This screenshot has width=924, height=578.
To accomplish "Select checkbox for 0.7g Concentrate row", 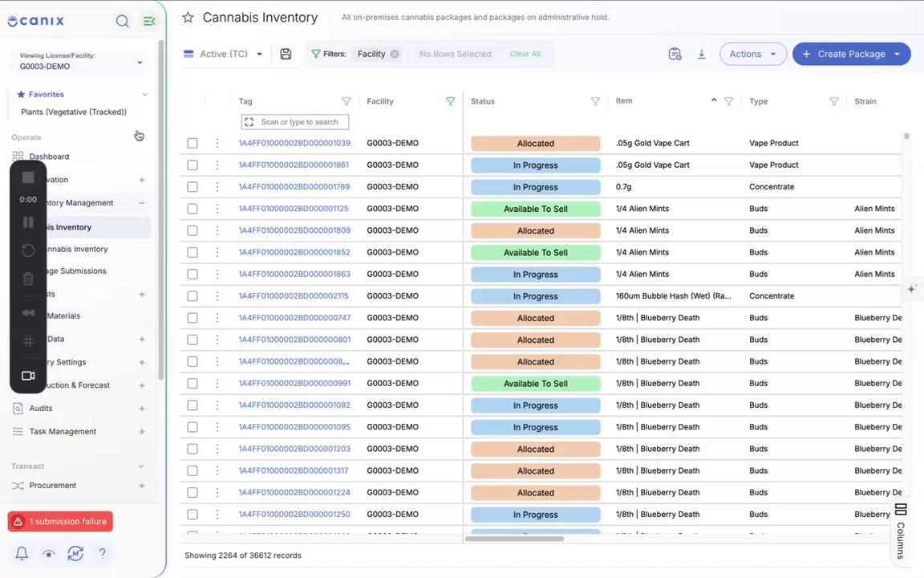I will coord(192,187).
